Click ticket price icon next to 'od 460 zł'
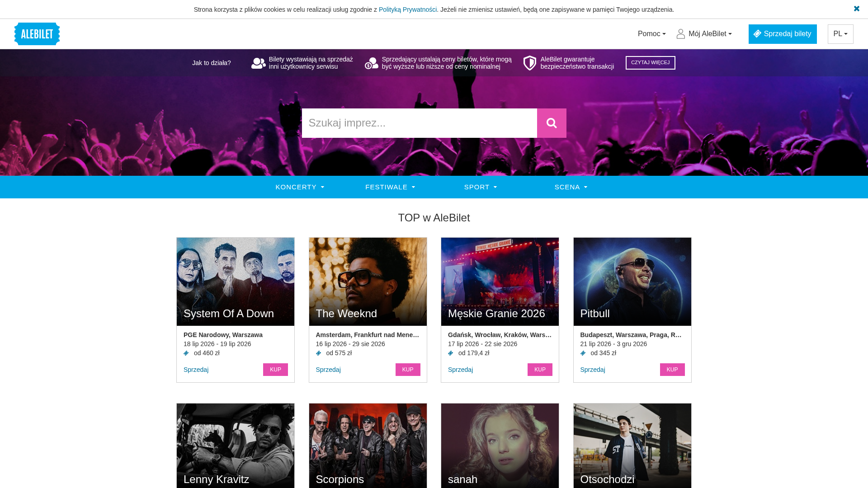This screenshot has height=488, width=868. point(186,353)
